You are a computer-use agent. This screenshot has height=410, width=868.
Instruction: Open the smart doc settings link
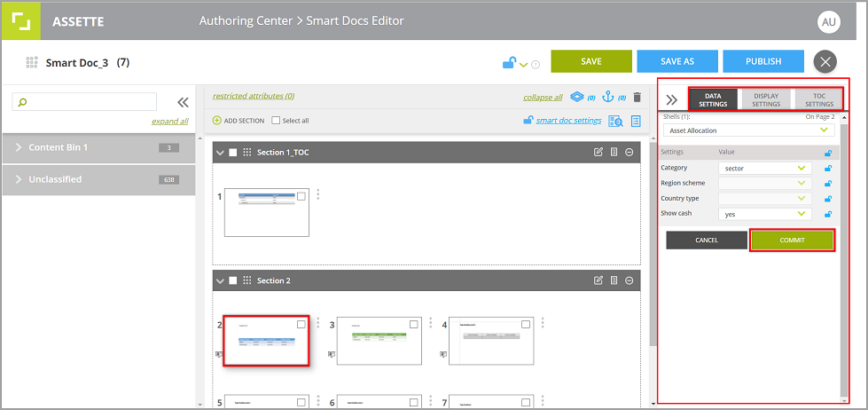click(568, 120)
